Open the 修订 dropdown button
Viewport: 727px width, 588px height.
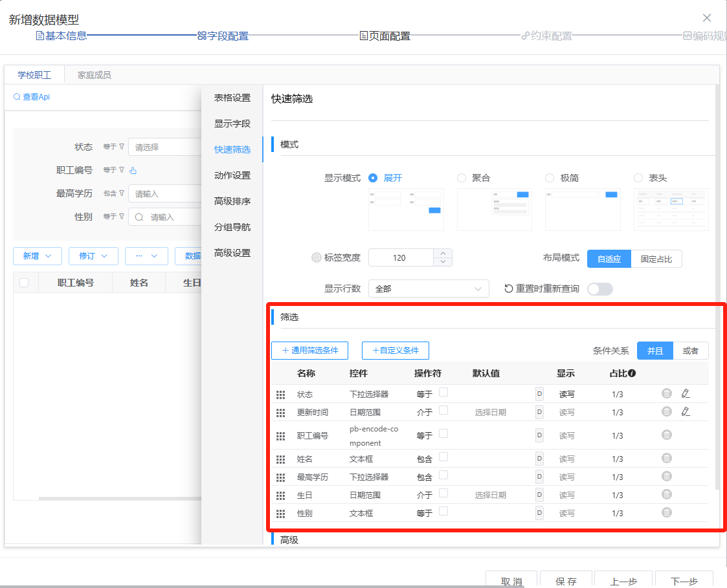(93, 256)
